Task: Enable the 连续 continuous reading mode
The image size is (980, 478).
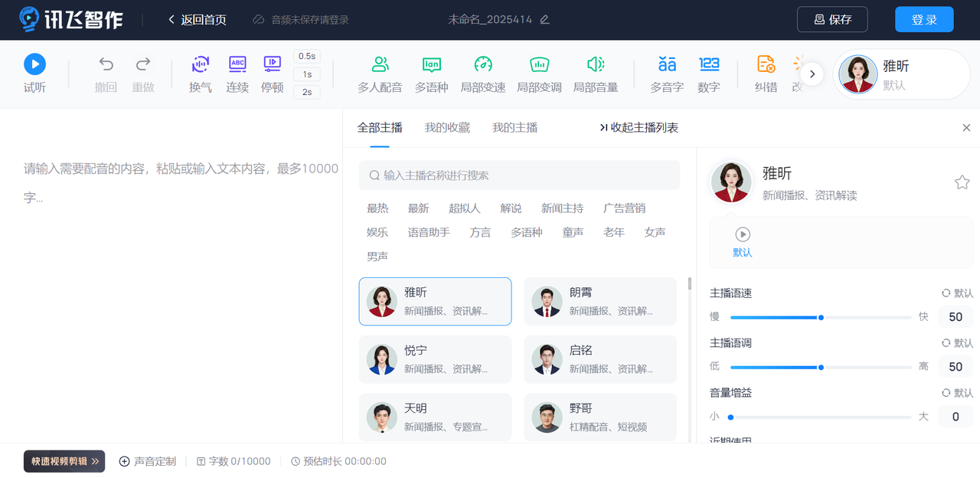Action: coord(237,74)
